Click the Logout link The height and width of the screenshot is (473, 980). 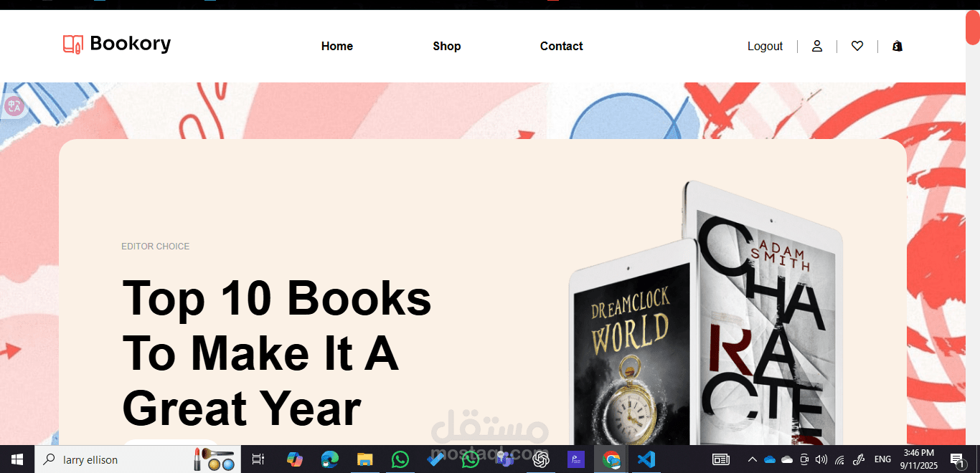pyautogui.click(x=765, y=46)
